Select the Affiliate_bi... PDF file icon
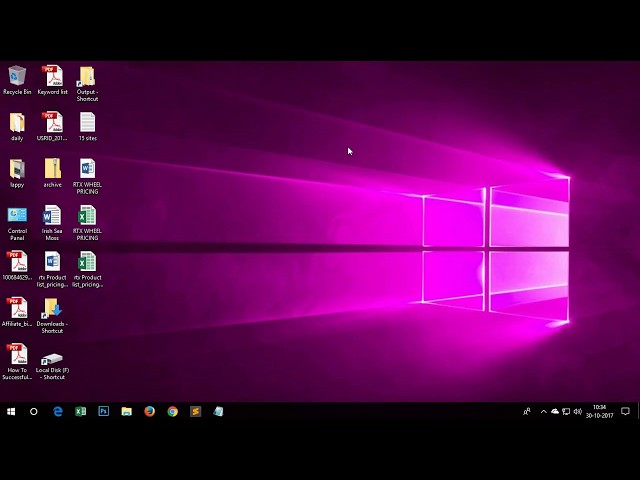640x480 pixels. 17,312
